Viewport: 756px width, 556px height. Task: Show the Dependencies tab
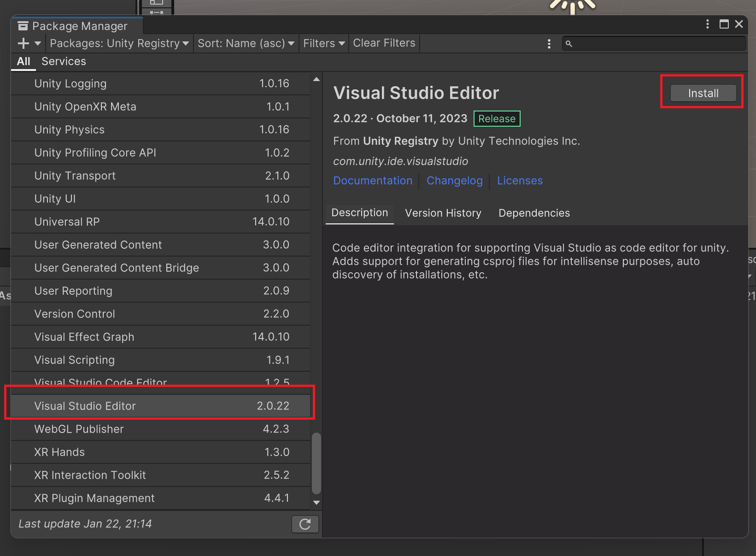tap(534, 213)
